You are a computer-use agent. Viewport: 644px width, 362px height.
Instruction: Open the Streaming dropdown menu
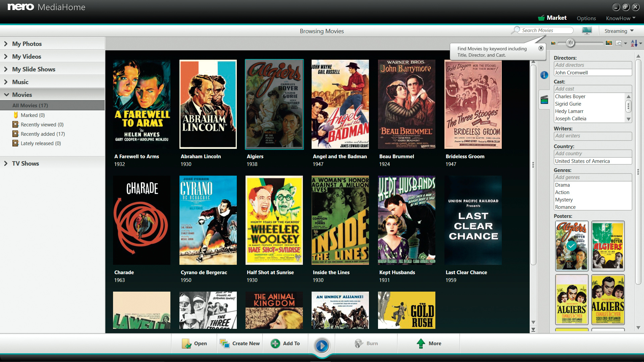point(619,31)
